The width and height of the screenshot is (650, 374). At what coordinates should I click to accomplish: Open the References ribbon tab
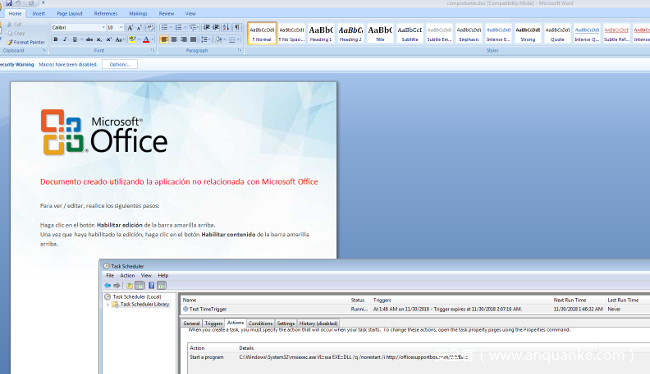(106, 14)
